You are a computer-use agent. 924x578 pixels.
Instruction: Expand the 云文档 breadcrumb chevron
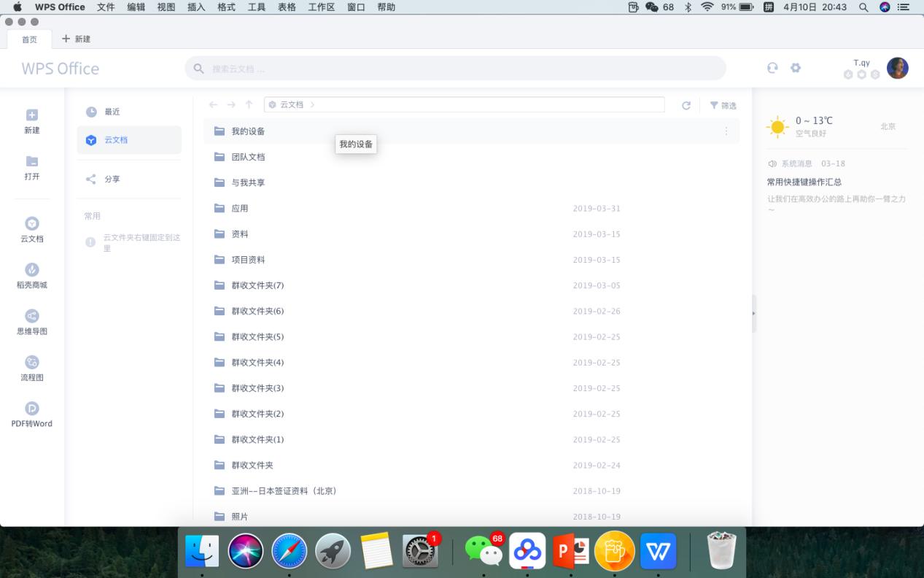[x=312, y=104]
